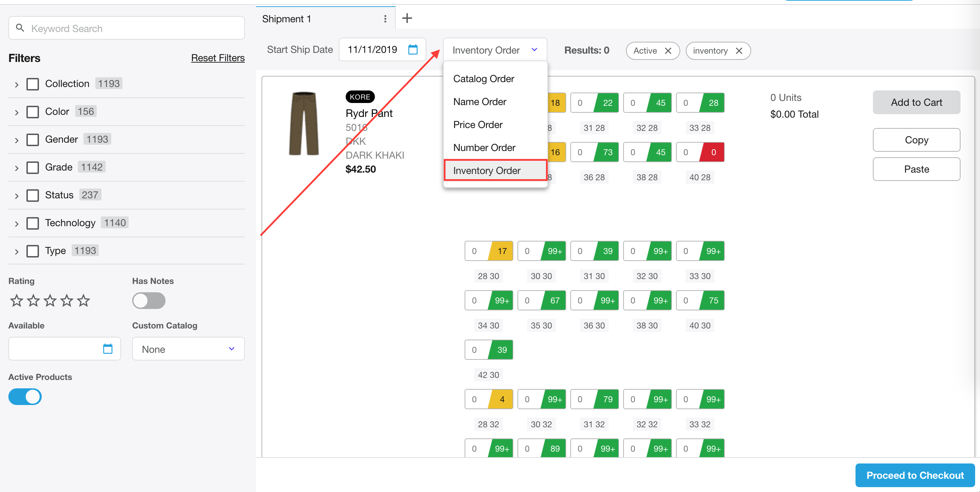Open the Custom Catalog dropdown
Screen dimensions: 980x492
(x=188, y=349)
